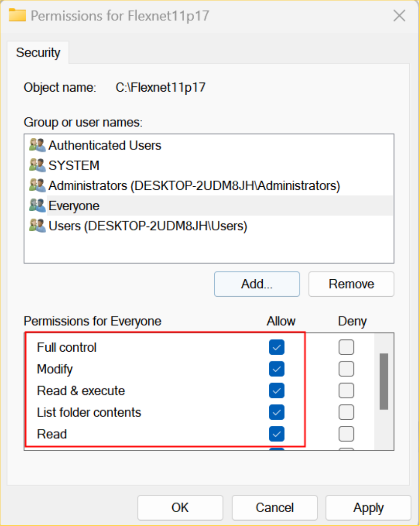Uncheck Allow for Modify
Image resolution: width=420 pixels, height=526 pixels.
(277, 369)
